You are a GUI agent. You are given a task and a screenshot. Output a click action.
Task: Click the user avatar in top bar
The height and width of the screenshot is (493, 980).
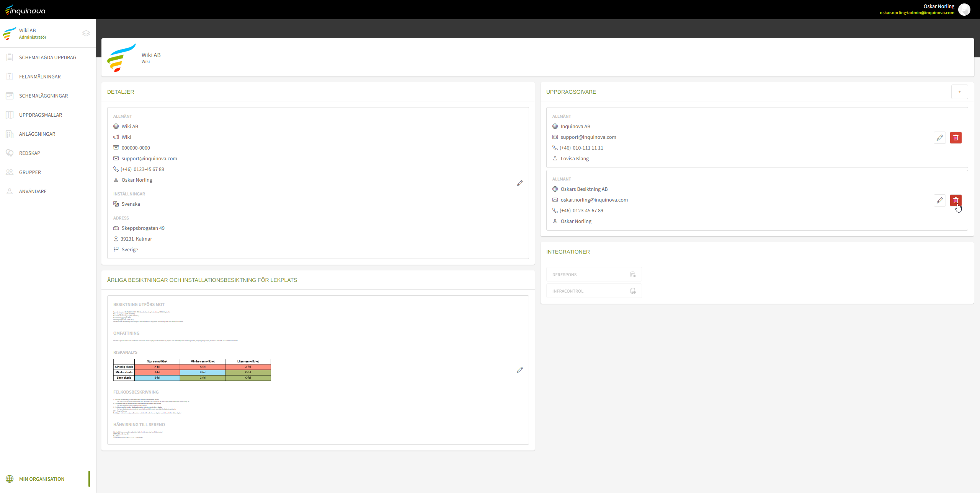pos(964,10)
